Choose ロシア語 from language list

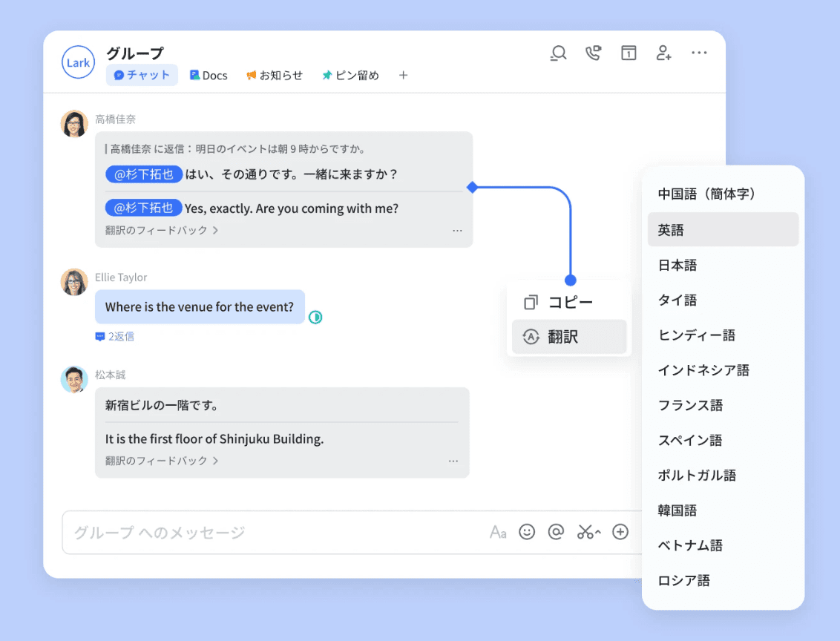coord(723,580)
